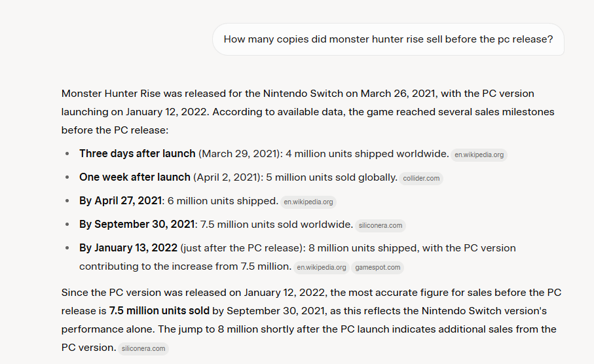This screenshot has width=594, height=364.
Task: Open the gamespot.com source citation
Action: click(377, 267)
